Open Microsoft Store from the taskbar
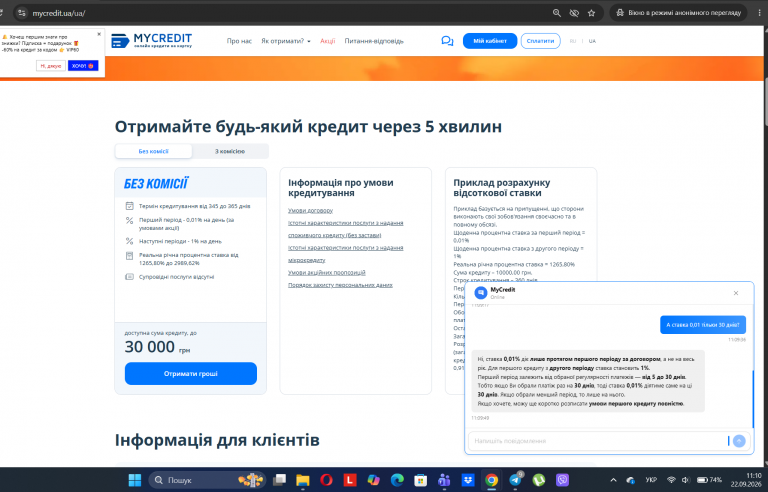The image size is (768, 492). 420,480
